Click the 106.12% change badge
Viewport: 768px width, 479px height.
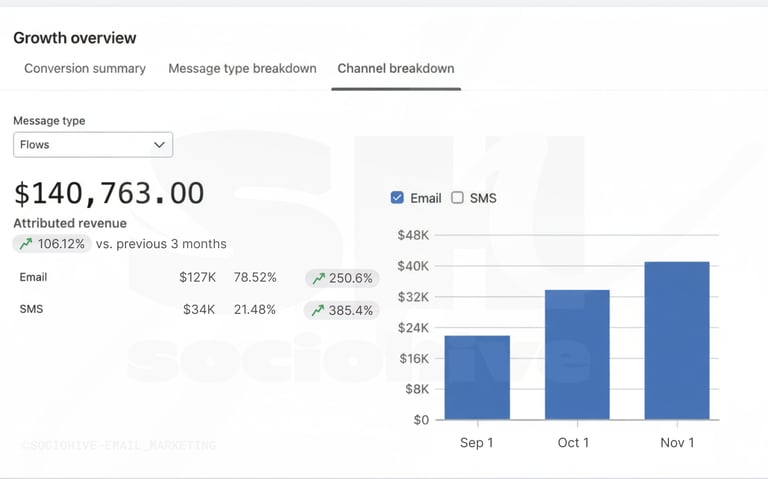coord(52,244)
